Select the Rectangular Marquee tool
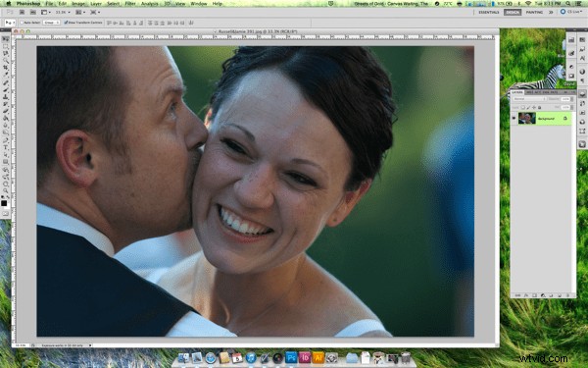 pos(5,46)
